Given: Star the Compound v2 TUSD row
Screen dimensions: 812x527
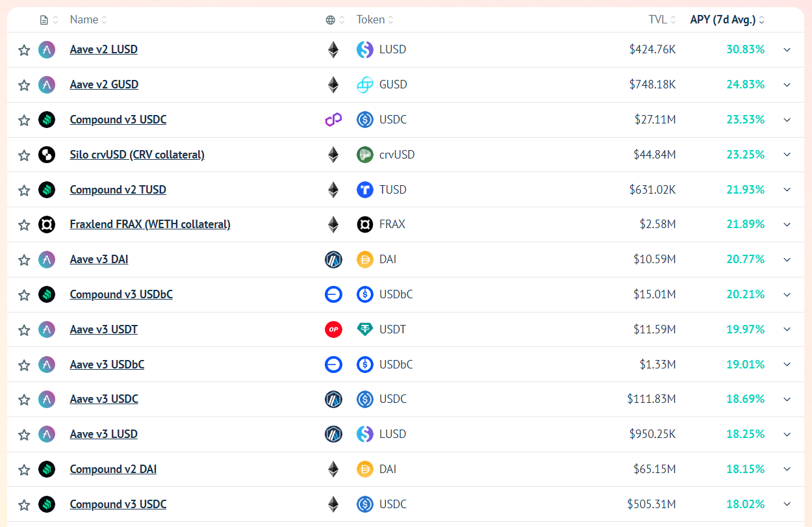Looking at the screenshot, I should click(24, 190).
